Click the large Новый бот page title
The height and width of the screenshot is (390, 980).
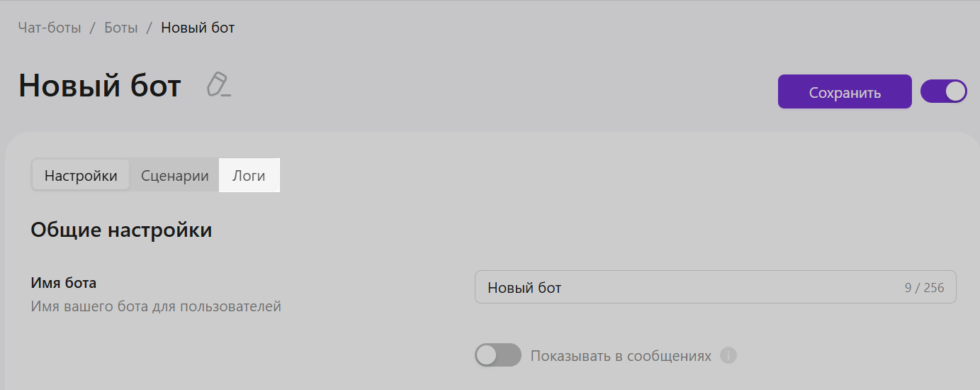click(100, 86)
